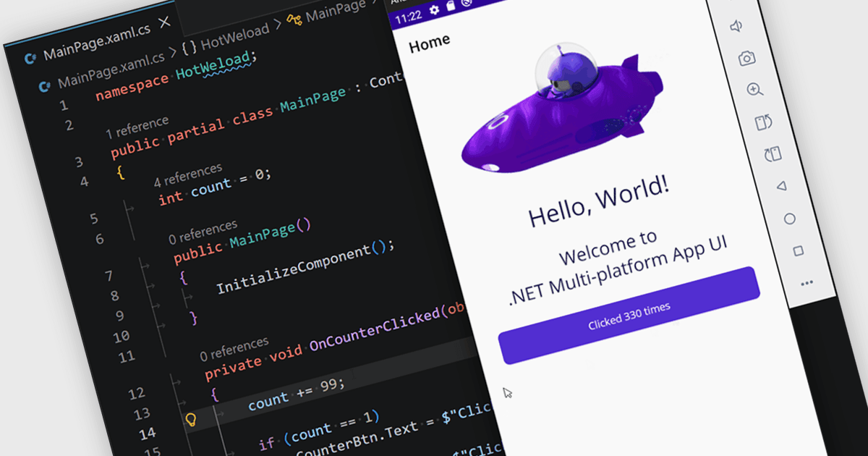
Task: Click the C# file icon on the MainPage.xaml.cs tab
Action: click(30, 59)
